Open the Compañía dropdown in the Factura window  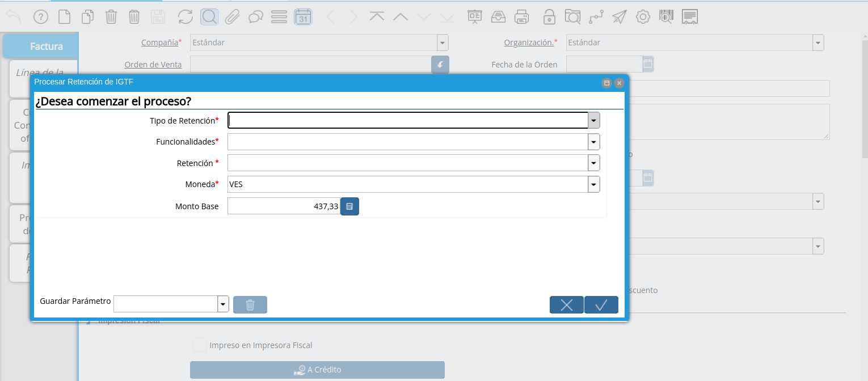[443, 43]
